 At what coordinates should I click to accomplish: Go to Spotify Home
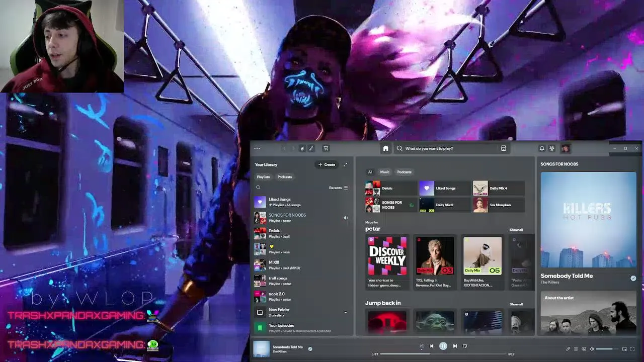point(386,148)
